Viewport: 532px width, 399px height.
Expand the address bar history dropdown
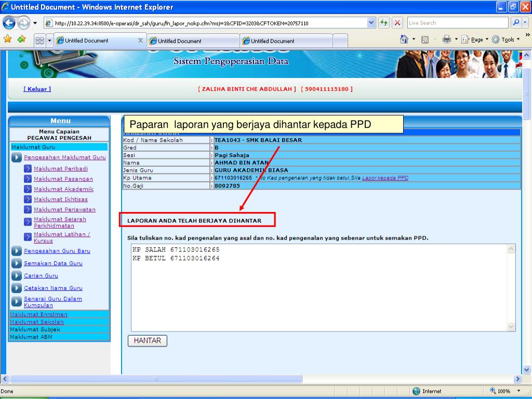pos(371,23)
